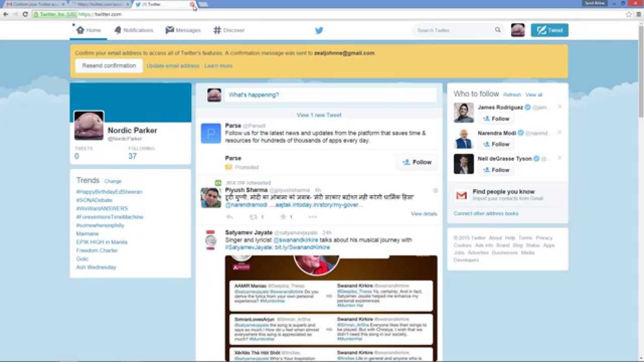Open James Rodriguez's avatar in suggestions
This screenshot has width=644, height=362.
(464, 113)
